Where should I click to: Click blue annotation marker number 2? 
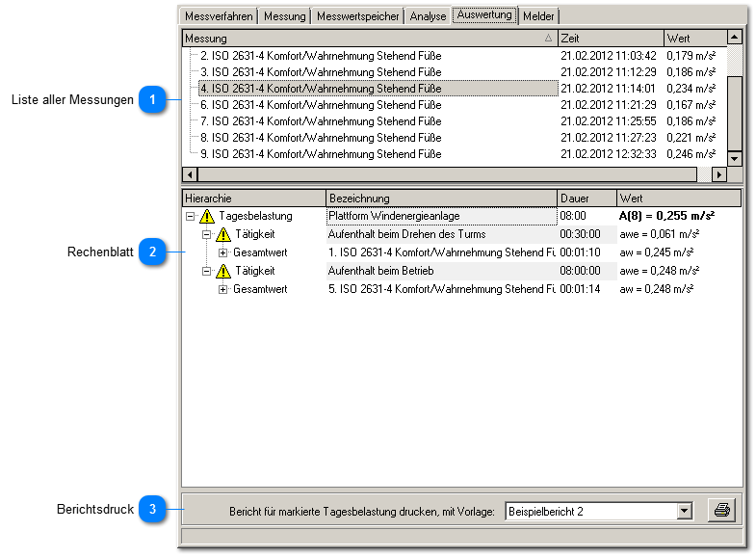(151, 252)
